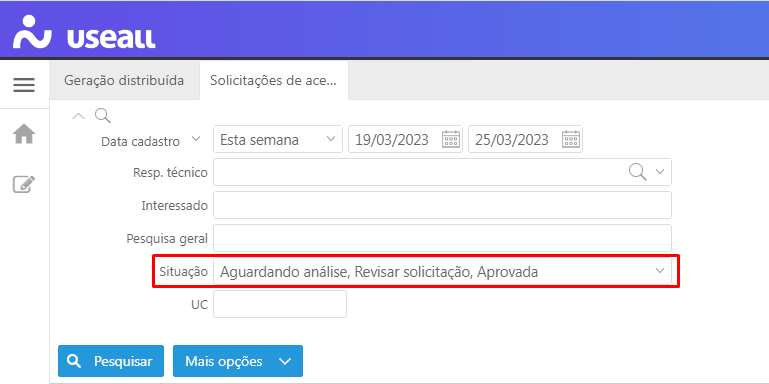Click the search icon above filters
Image resolution: width=769 pixels, height=384 pixels.
coord(103,116)
